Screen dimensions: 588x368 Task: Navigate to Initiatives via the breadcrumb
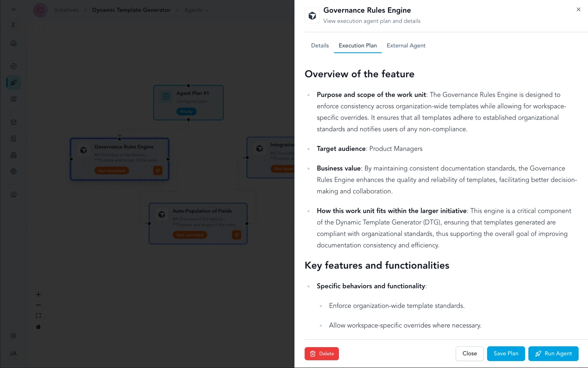[x=66, y=10]
